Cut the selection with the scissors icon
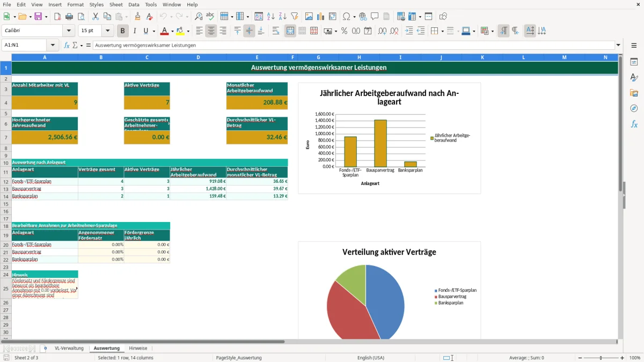This screenshot has width=644, height=362. tap(95, 17)
